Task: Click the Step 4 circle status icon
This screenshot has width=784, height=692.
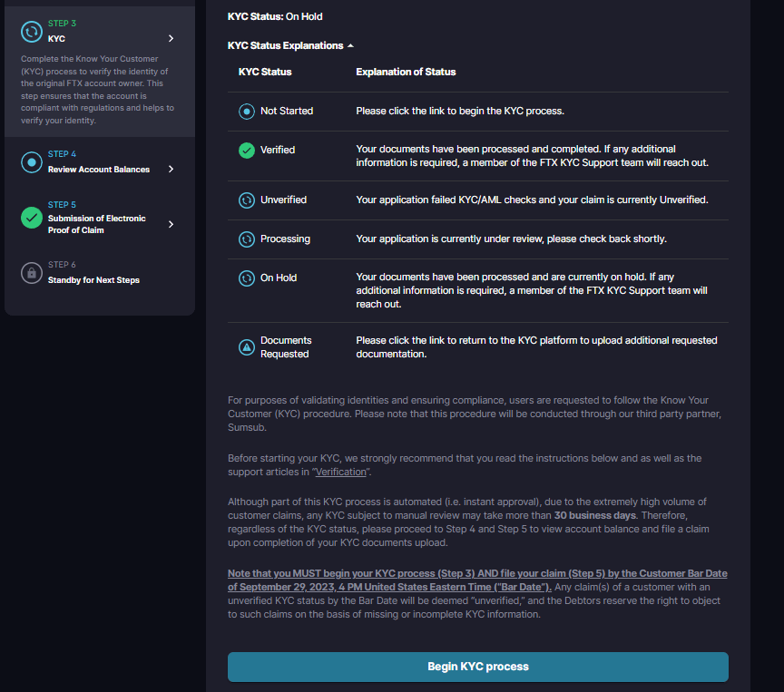Action: click(32, 162)
